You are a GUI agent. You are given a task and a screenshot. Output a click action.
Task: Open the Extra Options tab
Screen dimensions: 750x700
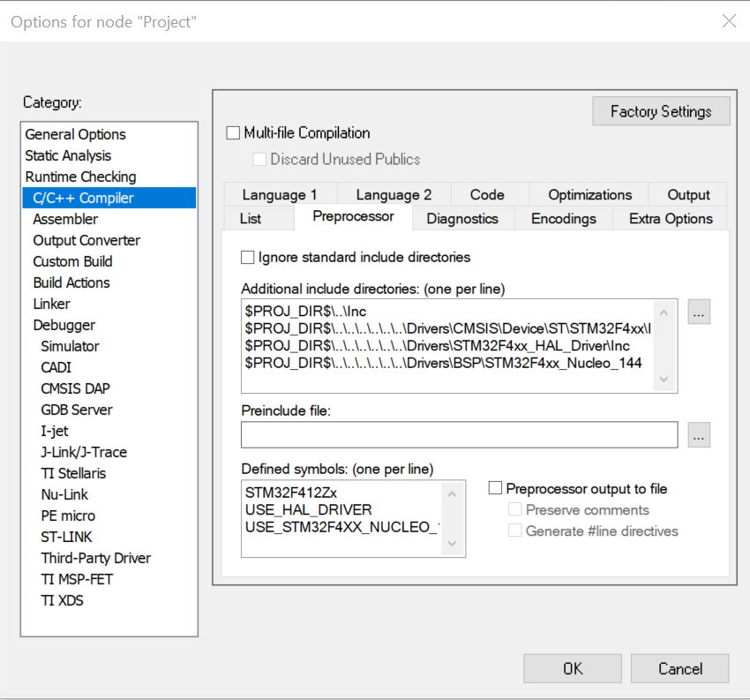pos(671,219)
